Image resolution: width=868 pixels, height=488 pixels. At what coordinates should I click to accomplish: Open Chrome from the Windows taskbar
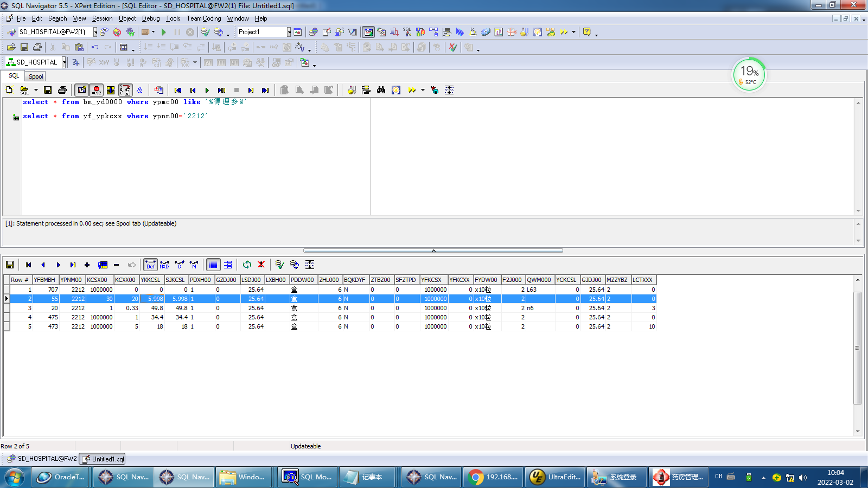pyautogui.click(x=494, y=477)
